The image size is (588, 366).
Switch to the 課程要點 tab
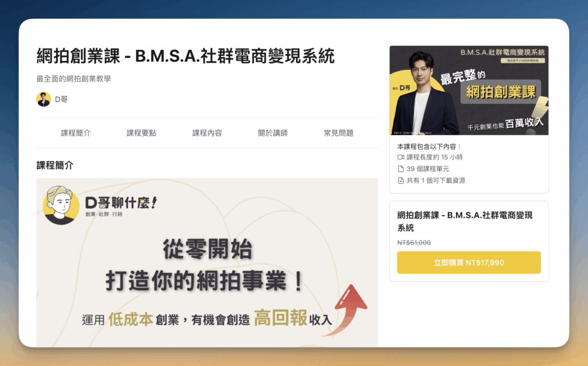[x=141, y=133]
